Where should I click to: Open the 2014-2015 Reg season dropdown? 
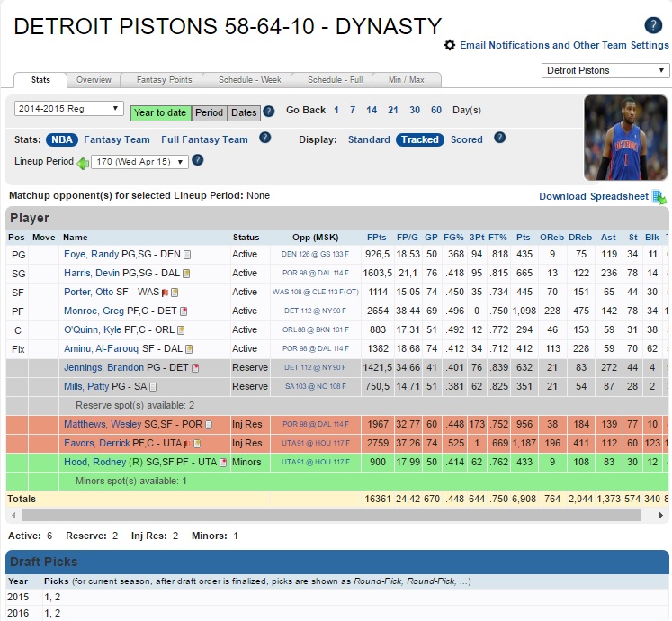click(x=69, y=109)
